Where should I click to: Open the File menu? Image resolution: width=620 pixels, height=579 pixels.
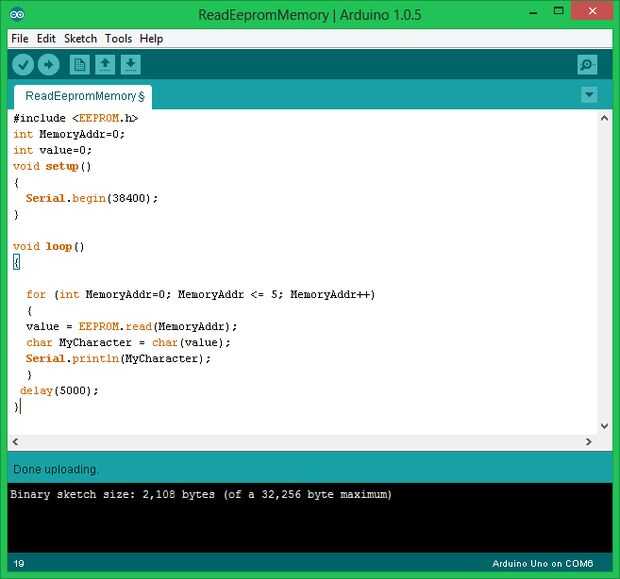20,39
